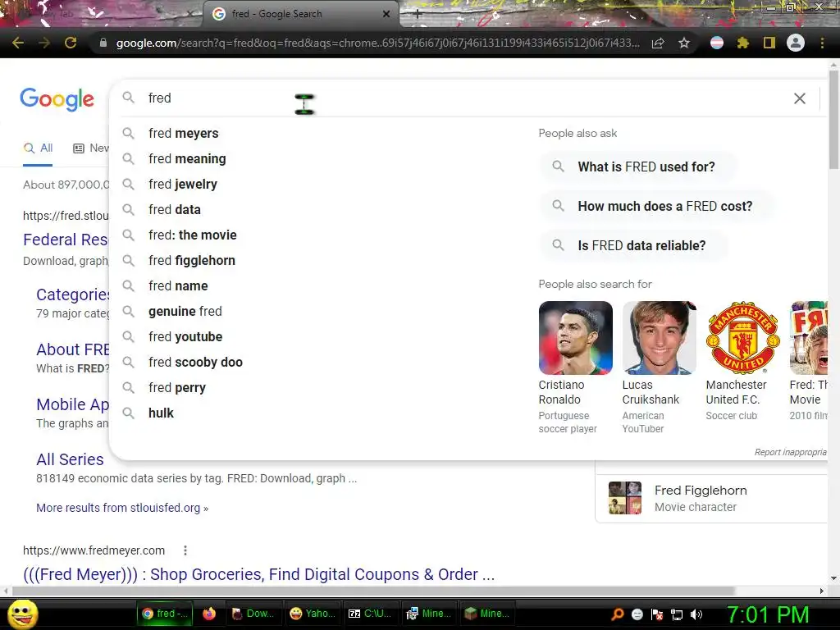Image resolution: width=840 pixels, height=630 pixels.
Task: Click the scroll right arrow
Action: pyautogui.click(x=822, y=591)
